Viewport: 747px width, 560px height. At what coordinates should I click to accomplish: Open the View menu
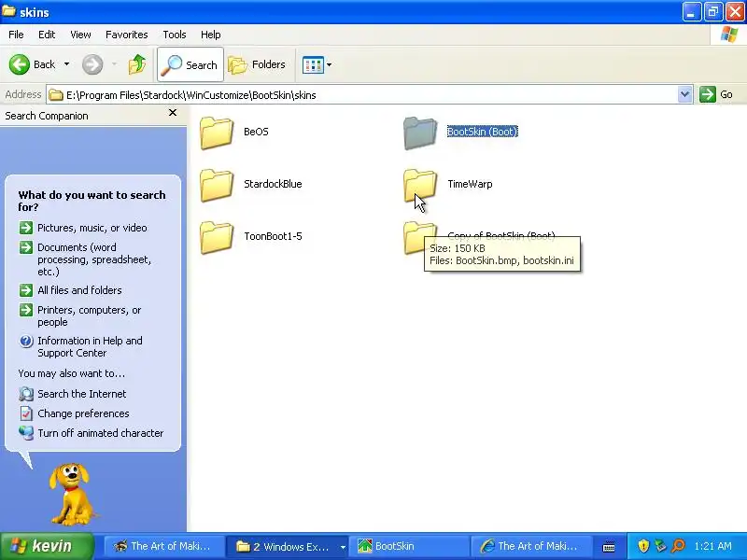(80, 35)
